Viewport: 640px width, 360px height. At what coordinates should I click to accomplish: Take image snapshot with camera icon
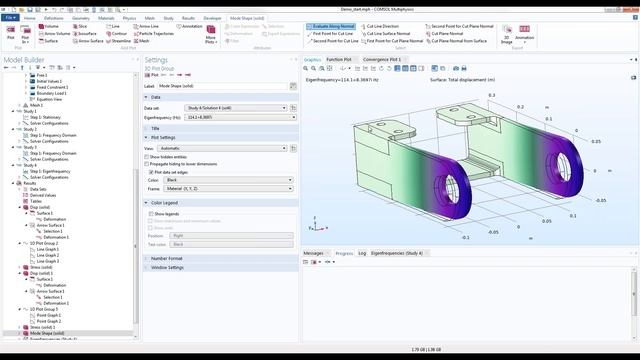pyautogui.click(x=456, y=69)
